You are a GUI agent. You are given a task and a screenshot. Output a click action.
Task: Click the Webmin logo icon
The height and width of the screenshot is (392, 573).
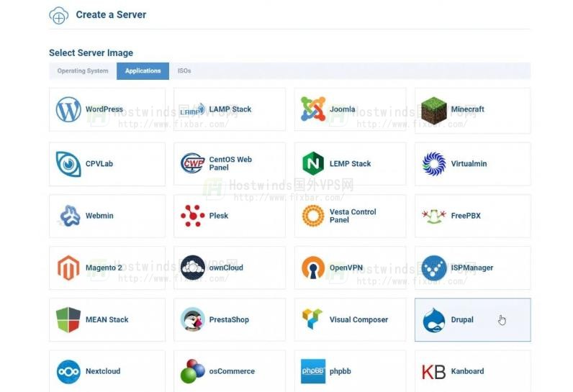(x=69, y=216)
